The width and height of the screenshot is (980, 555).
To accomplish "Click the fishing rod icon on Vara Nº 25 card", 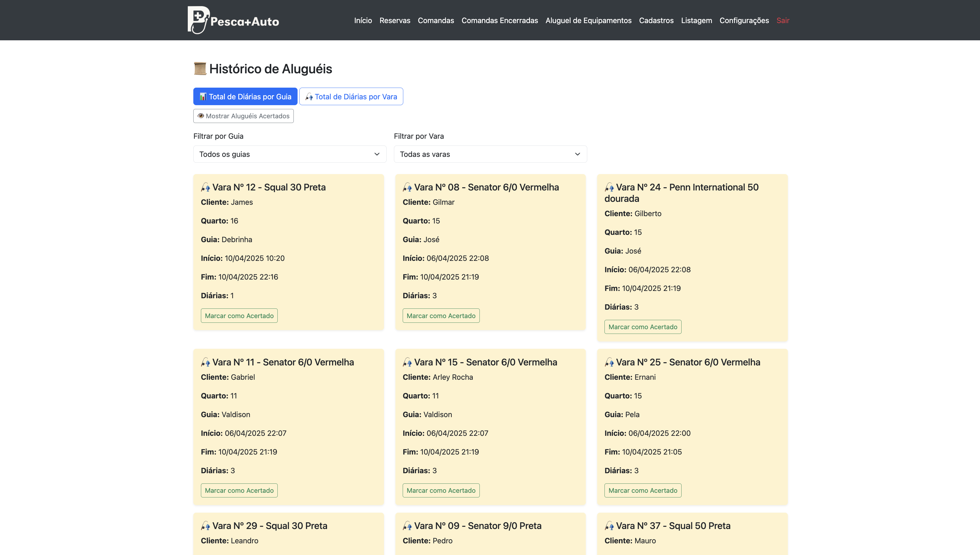I will point(609,362).
